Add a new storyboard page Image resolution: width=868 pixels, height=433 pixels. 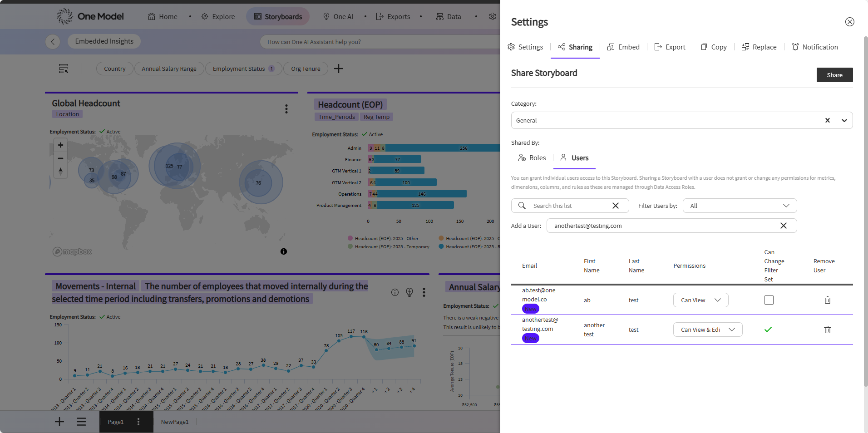59,422
